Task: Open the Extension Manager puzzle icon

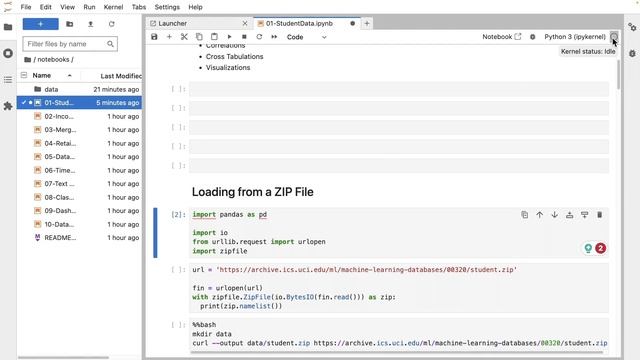Action: coord(8,106)
